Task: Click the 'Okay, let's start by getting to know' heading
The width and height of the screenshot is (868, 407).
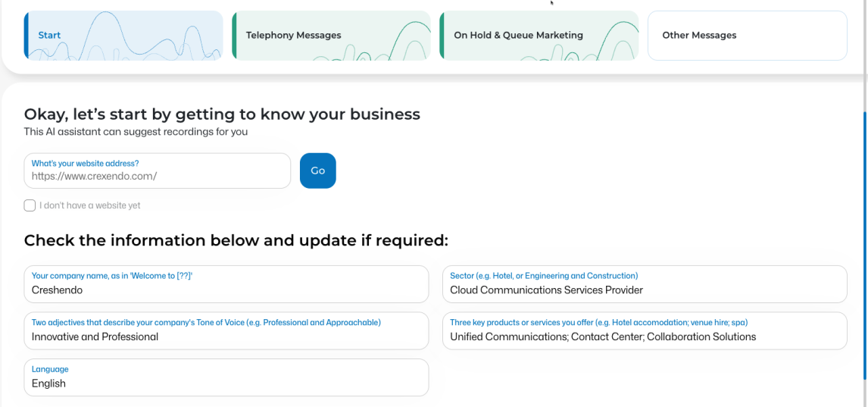Action: coord(222,114)
